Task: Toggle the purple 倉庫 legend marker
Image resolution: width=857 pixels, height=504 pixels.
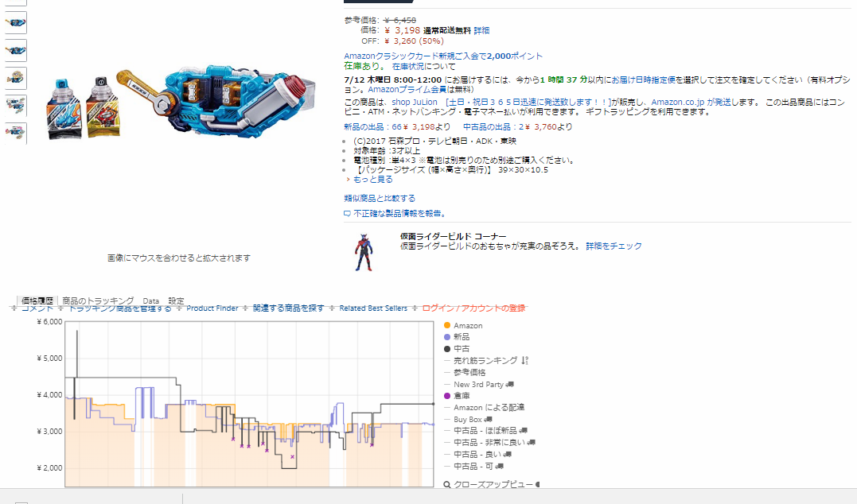Action: 447,396
